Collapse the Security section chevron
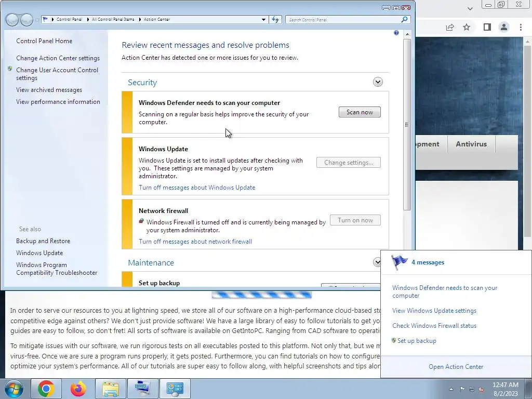Viewport: 532px width, 399px height. click(x=378, y=82)
